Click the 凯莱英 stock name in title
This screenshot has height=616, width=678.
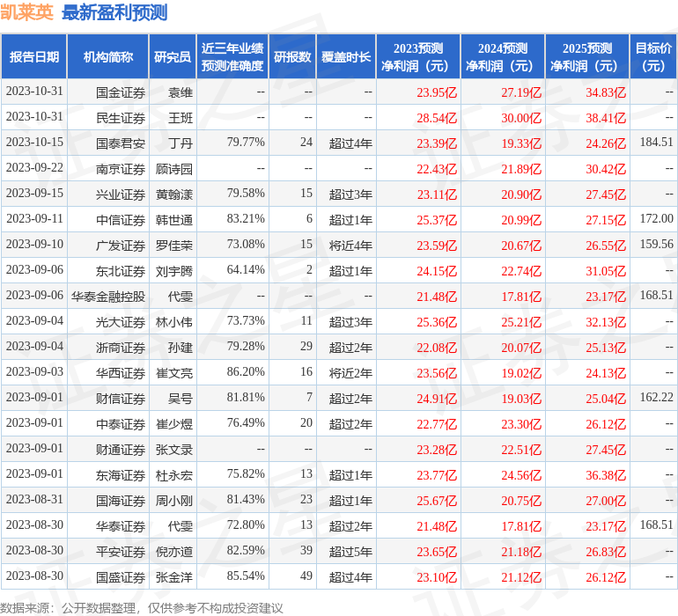pyautogui.click(x=26, y=12)
